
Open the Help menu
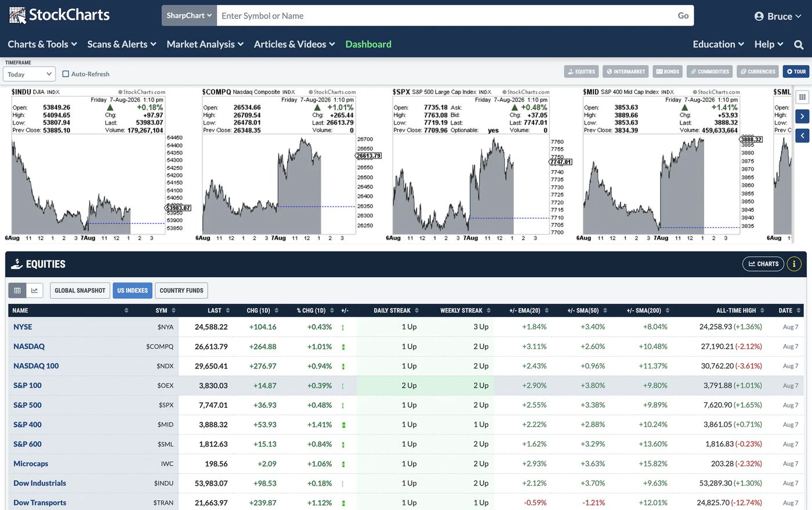point(769,44)
